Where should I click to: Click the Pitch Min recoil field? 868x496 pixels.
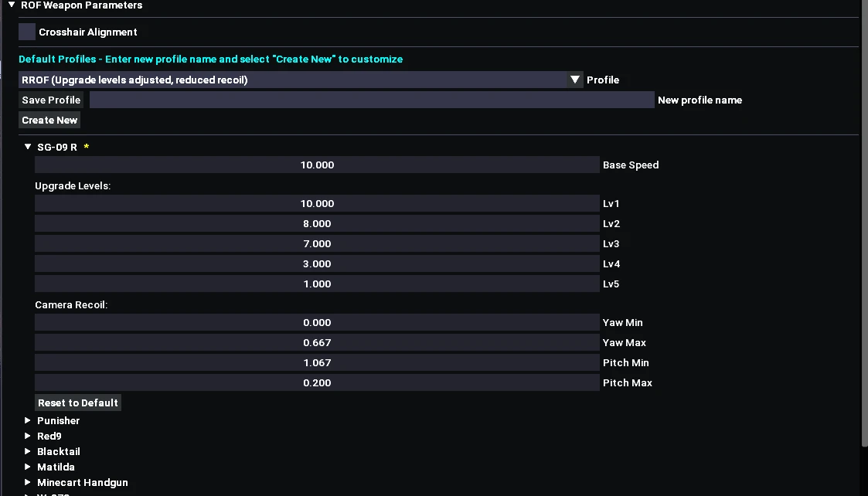(x=317, y=362)
